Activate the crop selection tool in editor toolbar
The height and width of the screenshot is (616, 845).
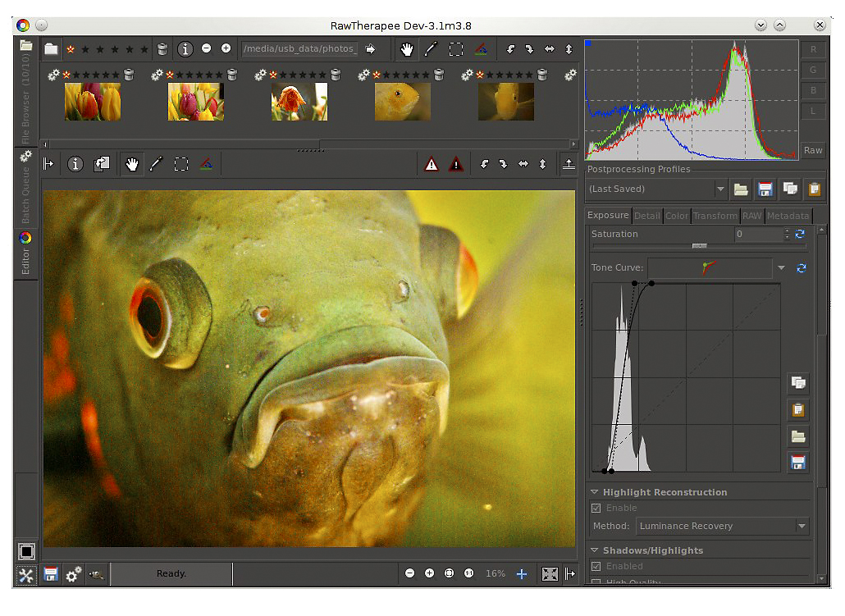click(x=181, y=164)
